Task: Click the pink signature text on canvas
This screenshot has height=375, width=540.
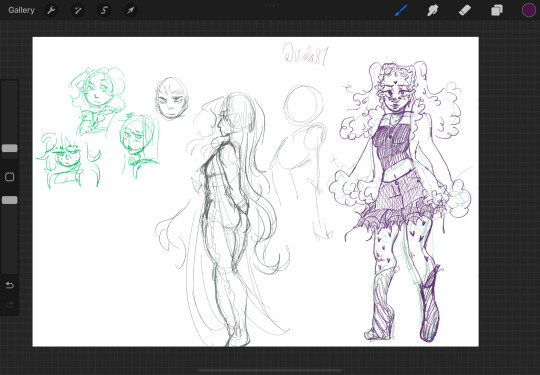Action: pyautogui.click(x=305, y=54)
